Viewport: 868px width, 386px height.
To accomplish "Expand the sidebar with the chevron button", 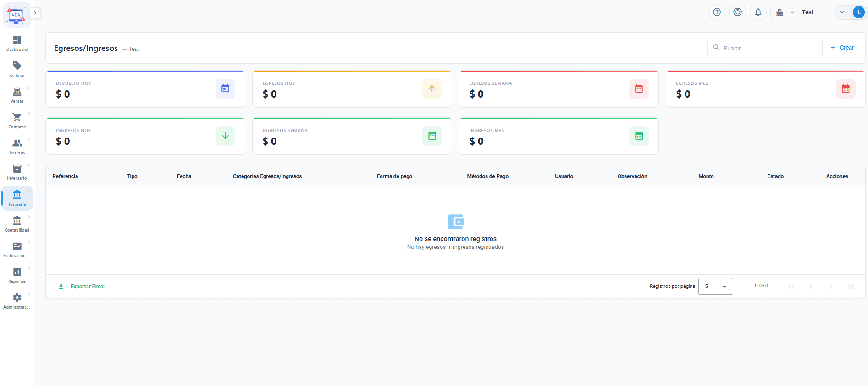I will pyautogui.click(x=35, y=13).
